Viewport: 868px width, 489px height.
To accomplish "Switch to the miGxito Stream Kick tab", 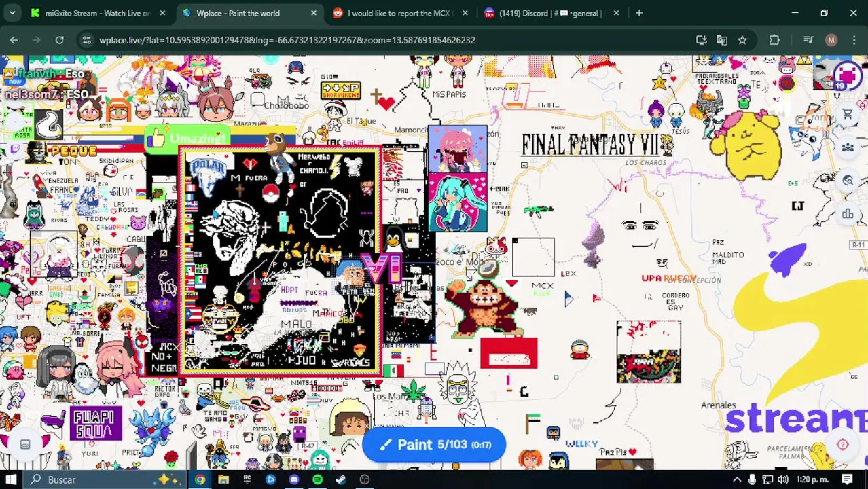I will coord(98,13).
